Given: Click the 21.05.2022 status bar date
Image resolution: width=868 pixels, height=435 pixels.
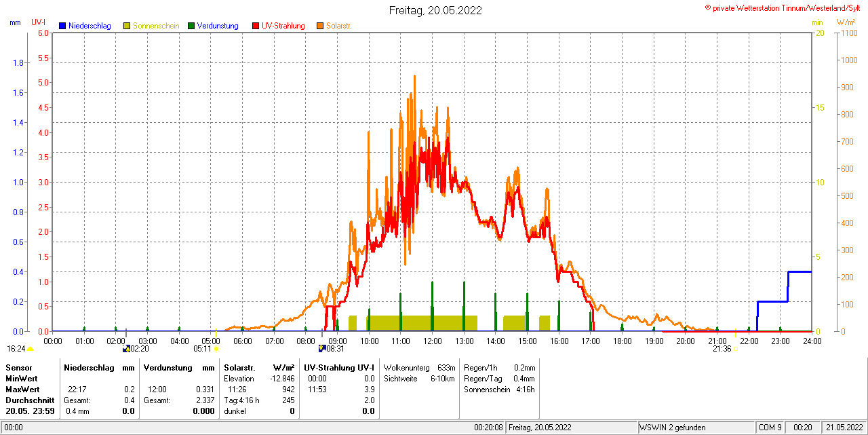Looking at the screenshot, I should coord(844,428).
